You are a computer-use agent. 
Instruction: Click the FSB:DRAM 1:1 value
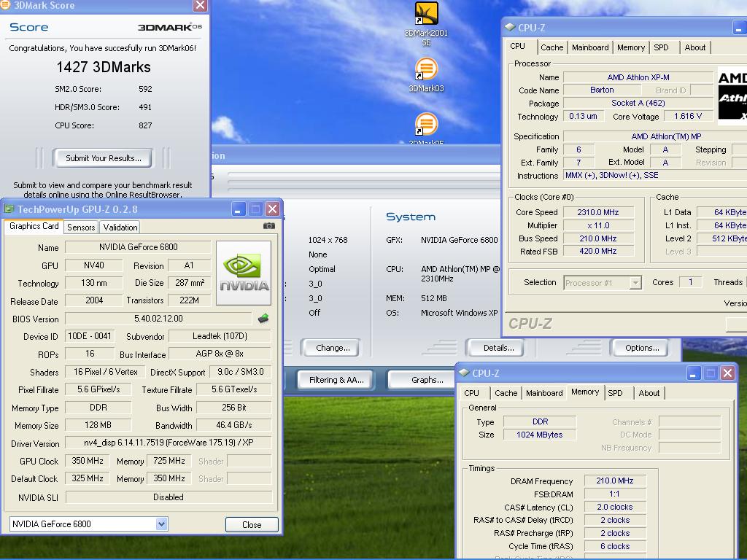[614, 494]
